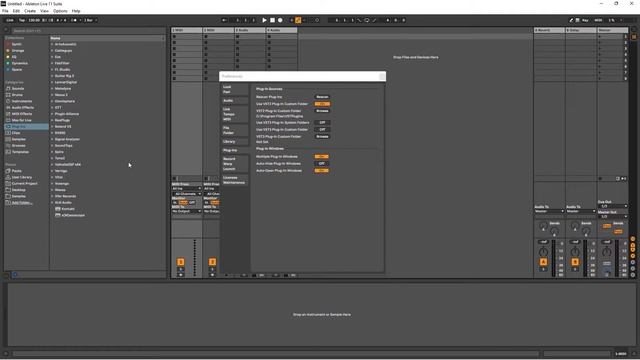Viewport: 640px width, 360px height.
Task: Toggle Use VST3 Plug-In System Folders
Action: (x=322, y=122)
